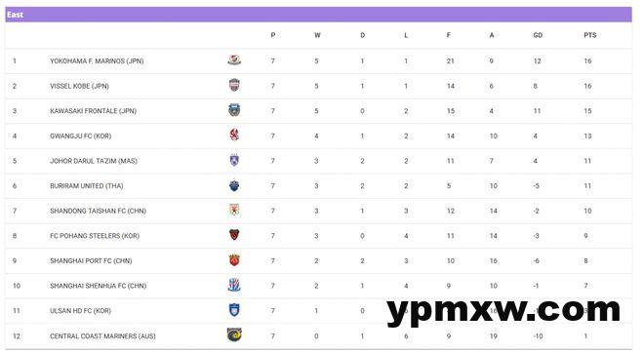Image resolution: width=644 pixels, height=352 pixels.
Task: Click the Shanghai Shenhua FC club crest
Action: tap(234, 285)
